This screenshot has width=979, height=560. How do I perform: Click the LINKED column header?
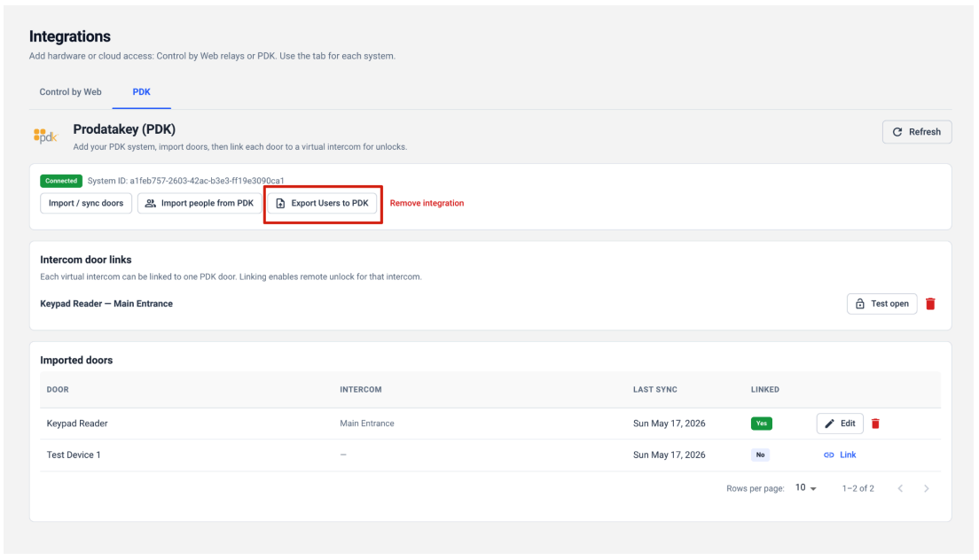click(x=764, y=390)
